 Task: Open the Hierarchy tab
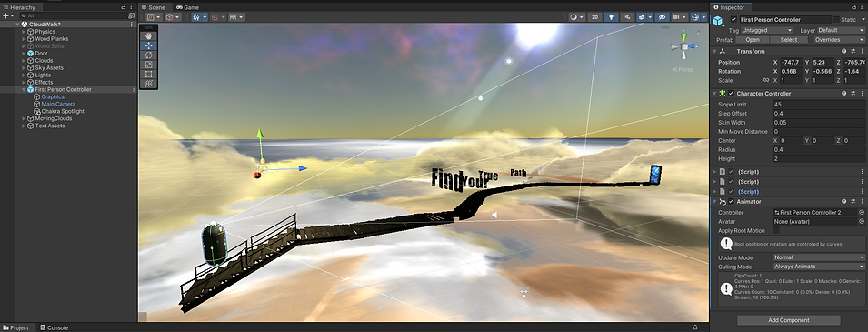click(x=20, y=7)
